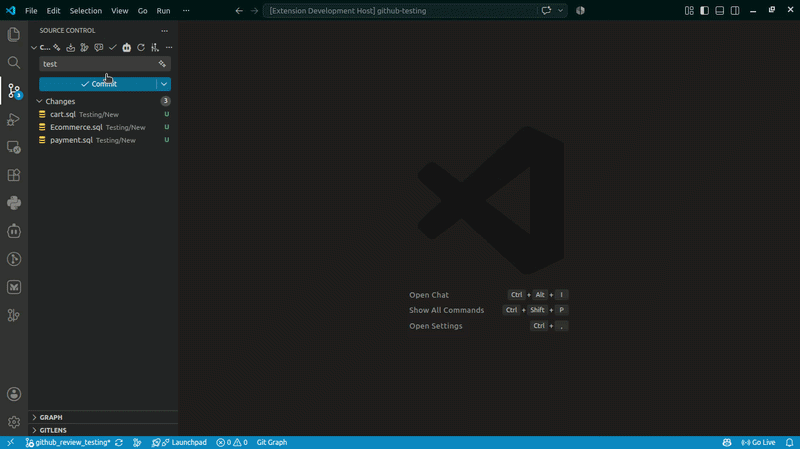This screenshot has height=449, width=800.
Task: Click the stash/inbox icon in toolbar
Action: tap(70, 47)
